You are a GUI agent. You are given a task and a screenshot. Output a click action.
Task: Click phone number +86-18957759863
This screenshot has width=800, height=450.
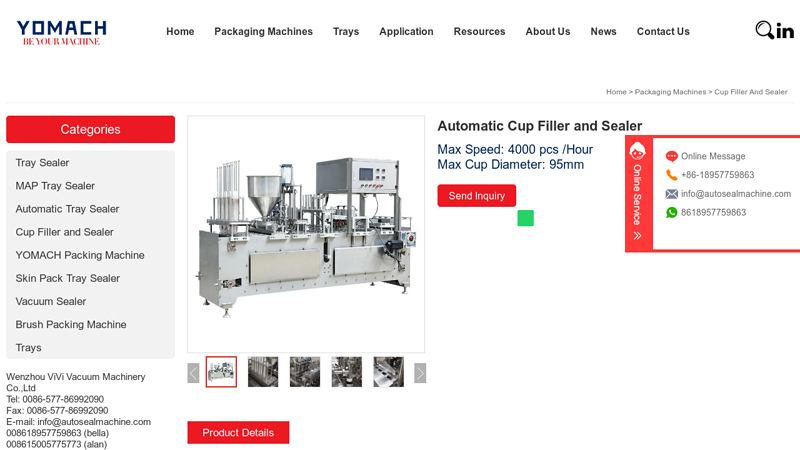click(717, 175)
